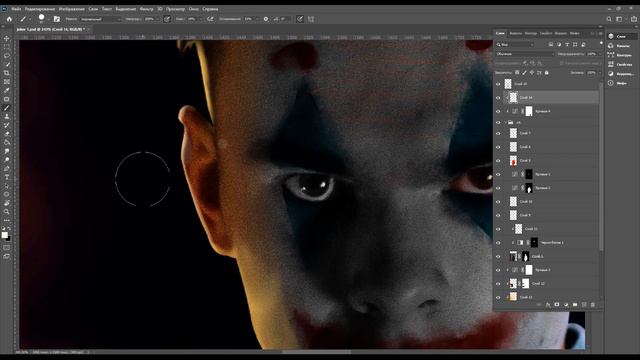Hide the Кривые 4 adjustment layer
This screenshot has width=640, height=360.
click(x=498, y=111)
